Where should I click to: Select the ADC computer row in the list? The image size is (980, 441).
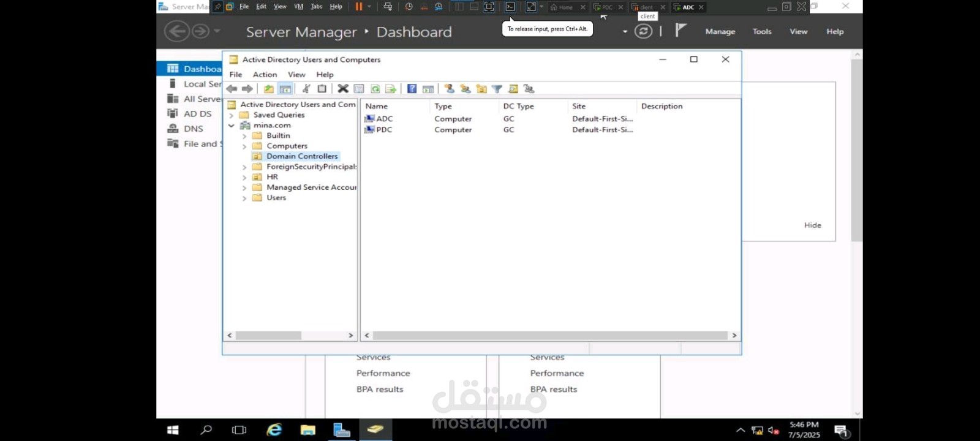(550, 119)
